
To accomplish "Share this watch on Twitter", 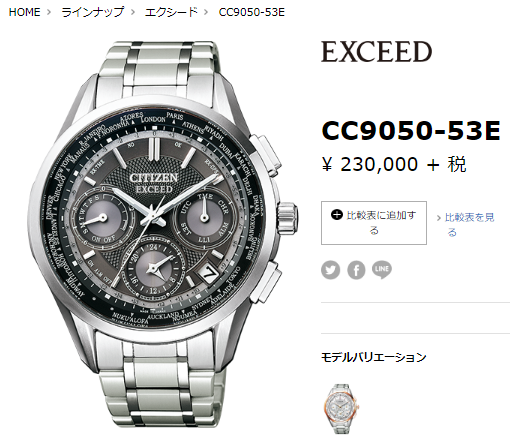I will pos(331,270).
